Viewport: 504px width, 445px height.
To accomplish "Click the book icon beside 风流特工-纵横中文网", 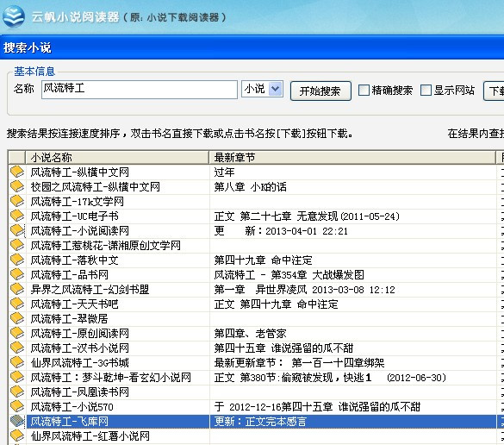I will [x=17, y=172].
